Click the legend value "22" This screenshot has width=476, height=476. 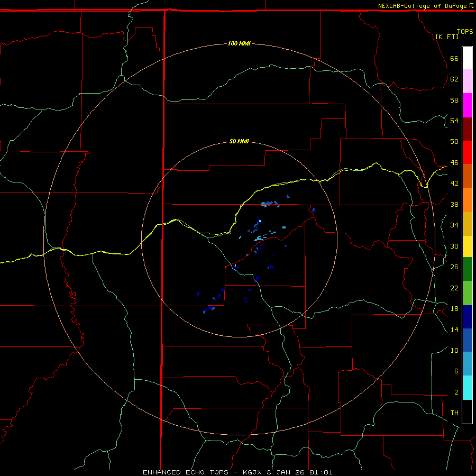click(x=454, y=288)
